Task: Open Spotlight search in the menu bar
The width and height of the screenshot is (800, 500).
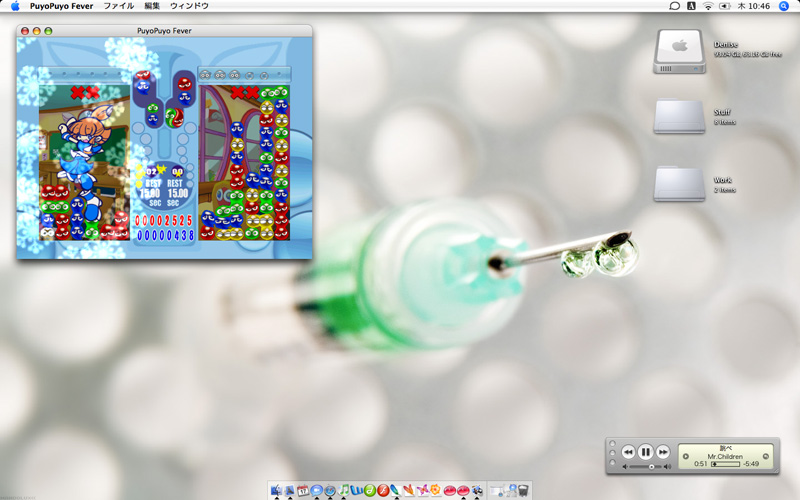Action: point(784,6)
